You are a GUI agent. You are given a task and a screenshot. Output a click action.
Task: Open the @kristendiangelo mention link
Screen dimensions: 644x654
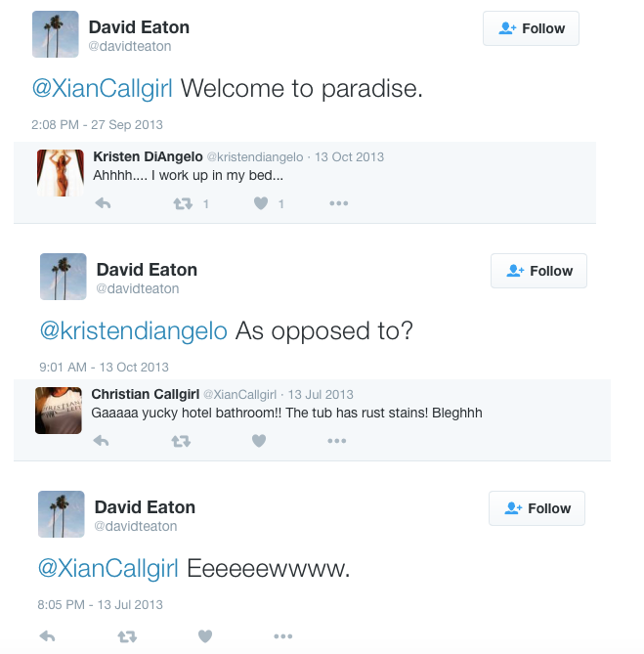(x=133, y=330)
